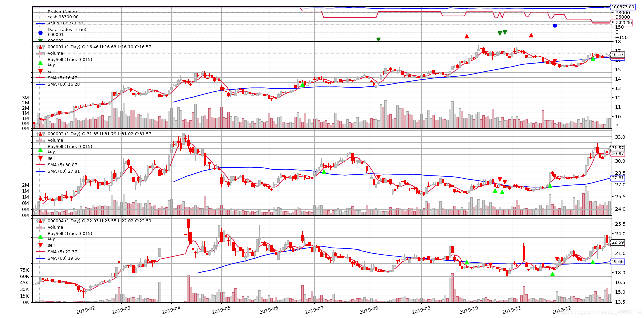Click the 22.59 price tag on right axis

618,242
